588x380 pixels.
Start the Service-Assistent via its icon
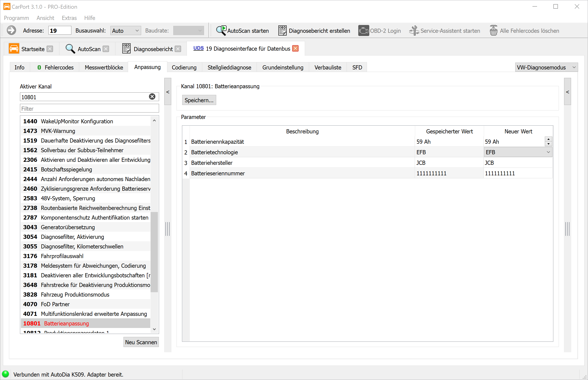[414, 31]
